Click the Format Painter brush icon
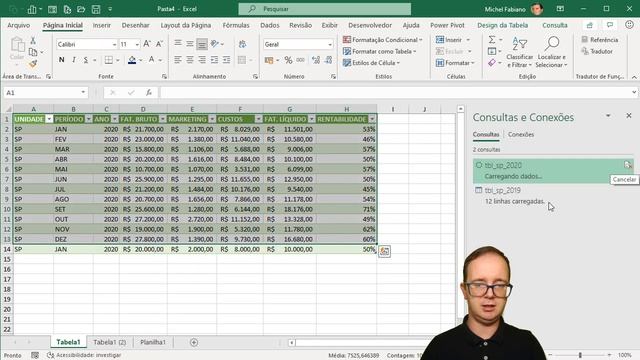The image size is (640, 360). [x=33, y=64]
